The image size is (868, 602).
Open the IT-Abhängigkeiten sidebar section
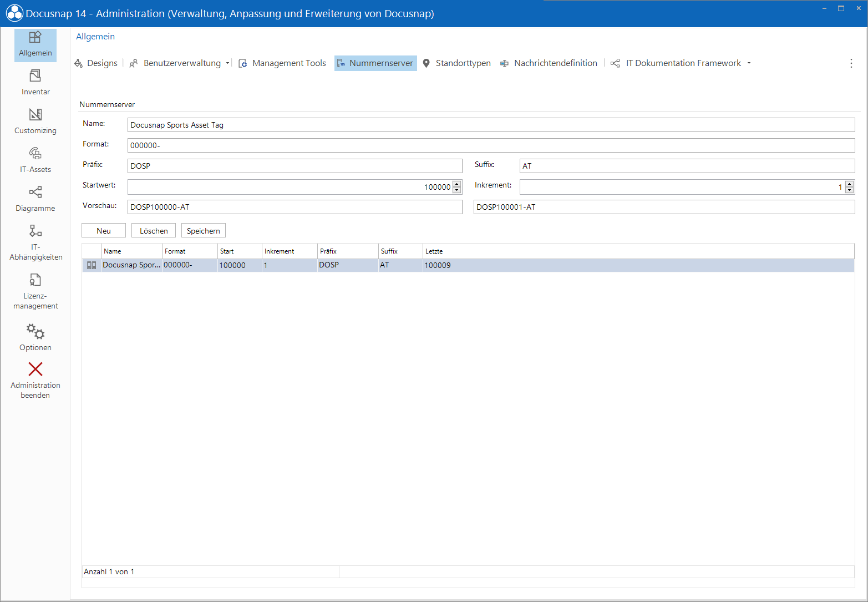[35, 242]
